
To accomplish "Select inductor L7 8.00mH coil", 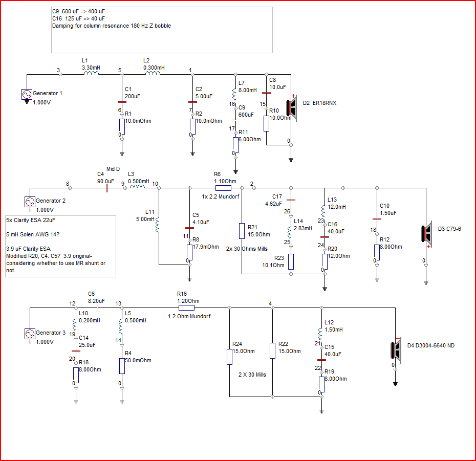I will [234, 94].
